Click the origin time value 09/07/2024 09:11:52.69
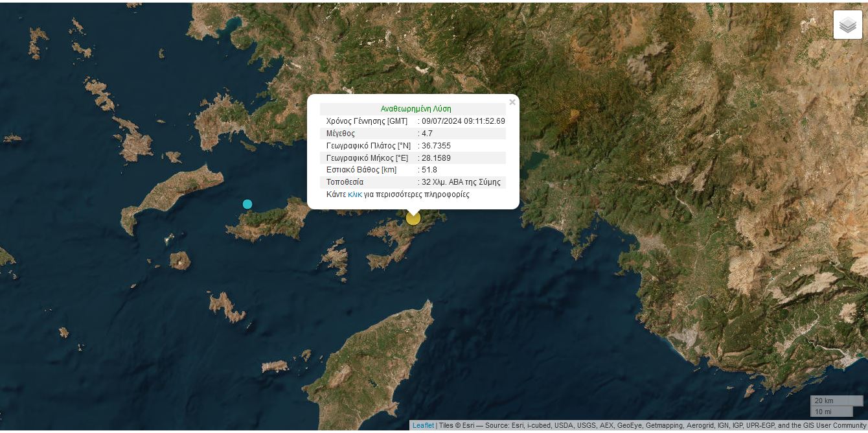 click(x=463, y=121)
